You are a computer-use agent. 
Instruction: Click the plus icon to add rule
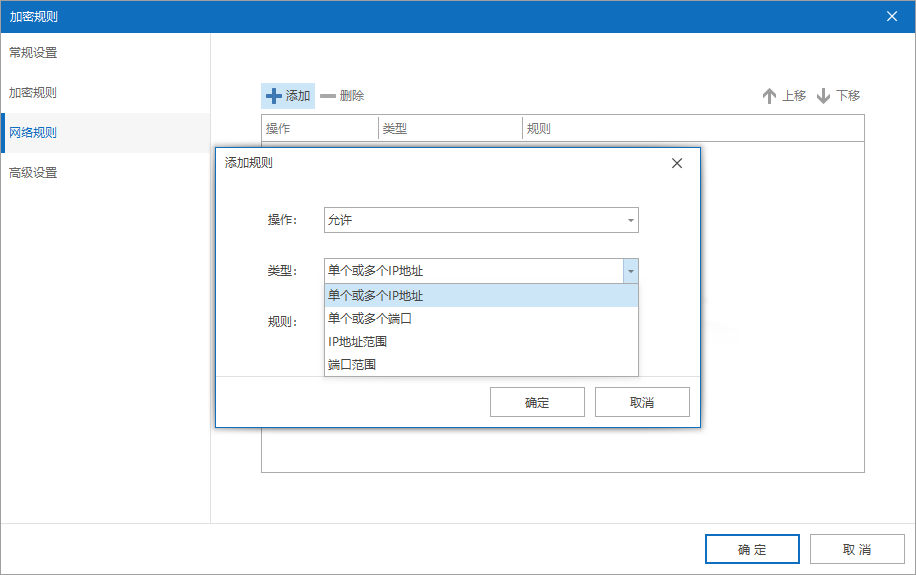coord(274,96)
